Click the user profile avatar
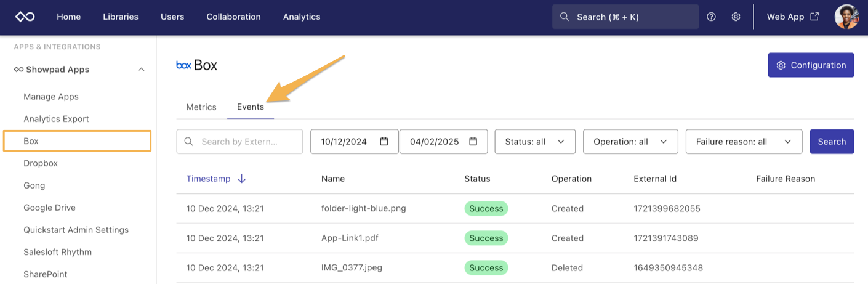 (x=846, y=17)
